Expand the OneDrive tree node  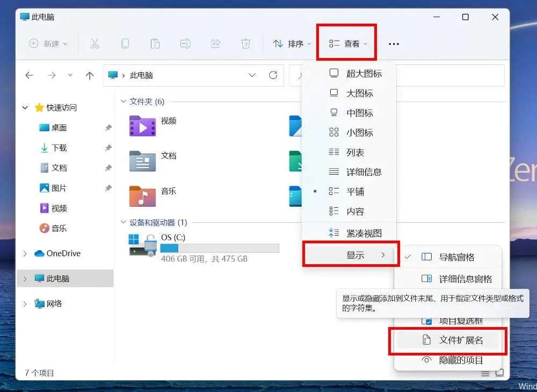tap(25, 253)
